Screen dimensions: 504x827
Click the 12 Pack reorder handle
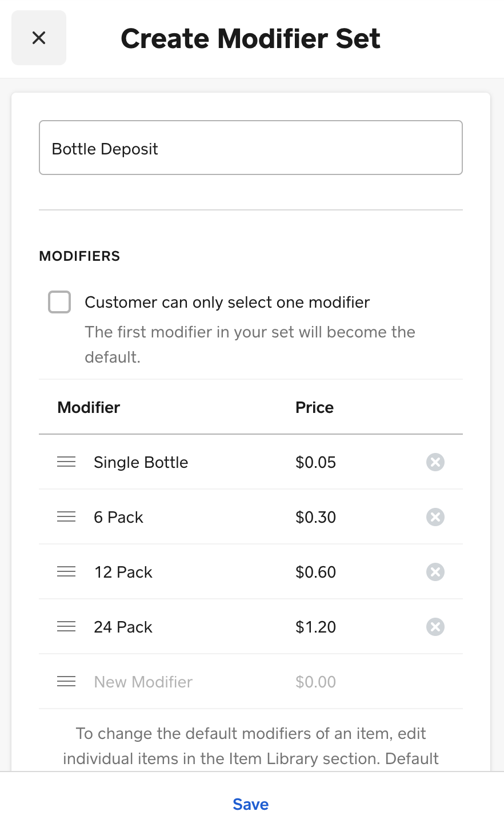(x=66, y=572)
